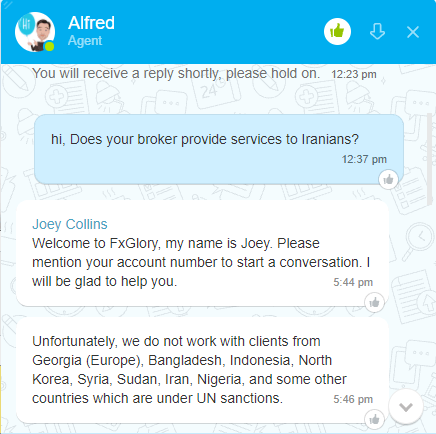Click the 'Agent' role label under Alfred
This screenshot has width=436, height=434.
(x=85, y=41)
